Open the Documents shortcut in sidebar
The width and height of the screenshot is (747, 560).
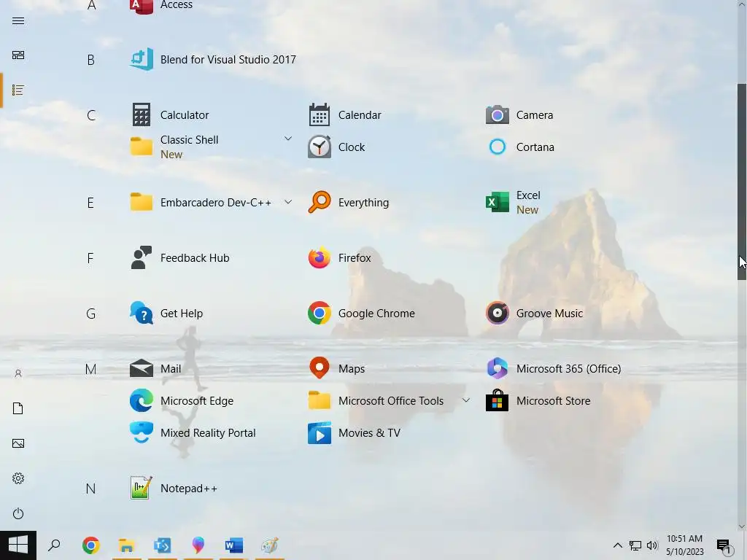click(18, 408)
